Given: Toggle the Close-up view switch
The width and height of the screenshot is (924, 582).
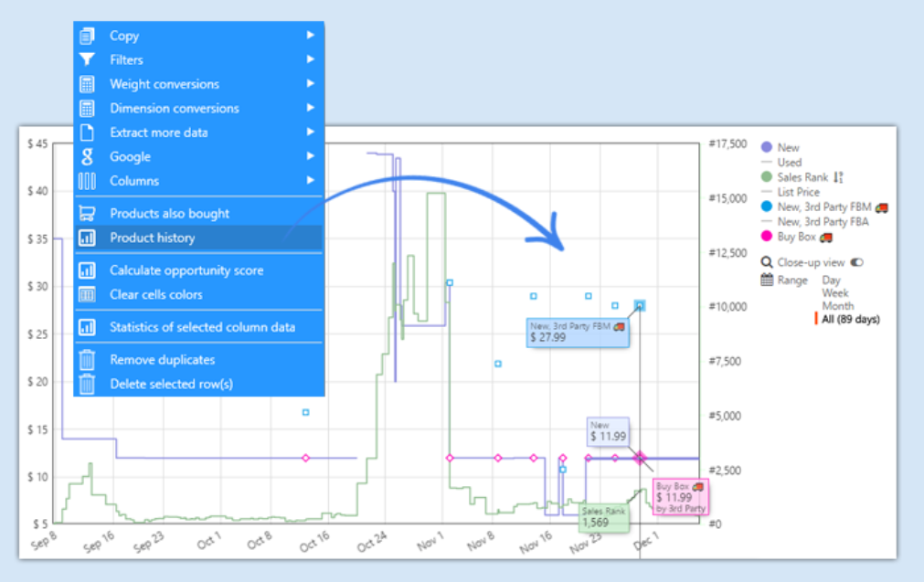Looking at the screenshot, I should (856, 262).
